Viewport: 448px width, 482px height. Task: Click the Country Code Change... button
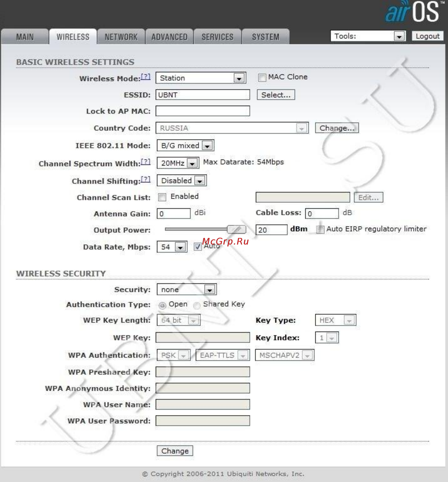[x=337, y=128]
